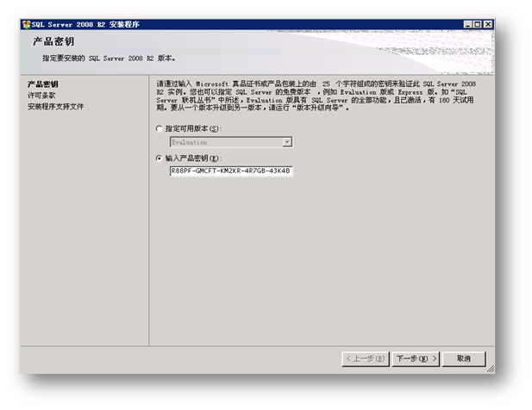
Task: Click the 指定要安装的 SQL Server 2008 R2 subtitle
Action: coord(109,59)
